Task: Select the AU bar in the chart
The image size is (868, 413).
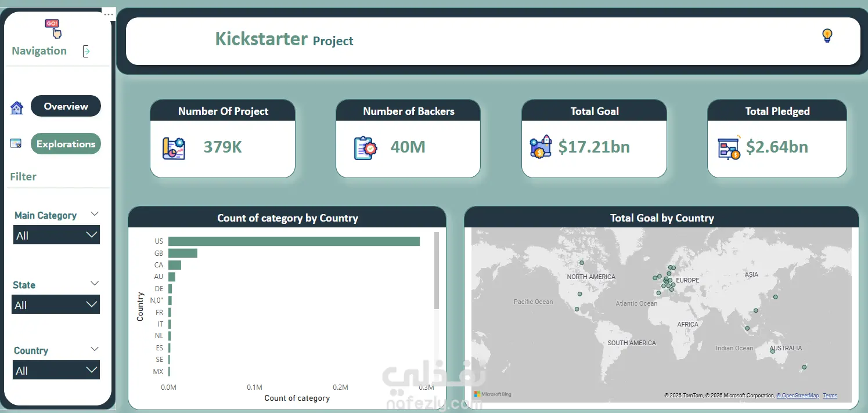Action: point(172,277)
